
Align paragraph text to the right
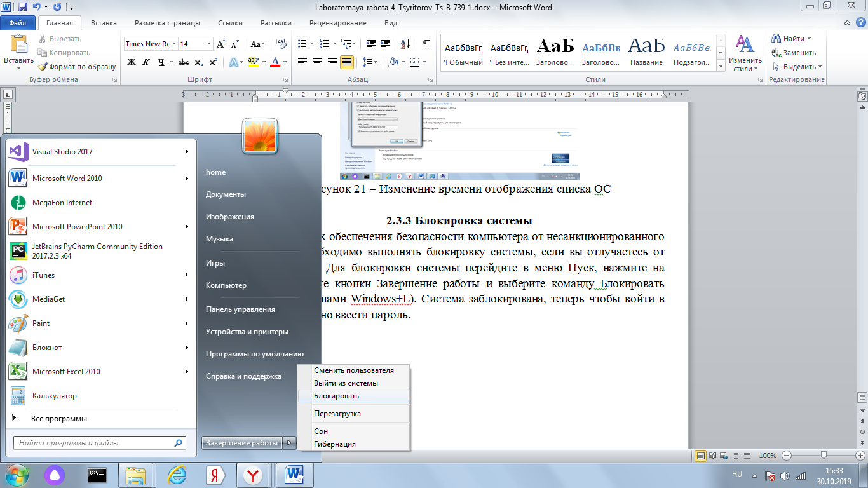click(x=332, y=62)
